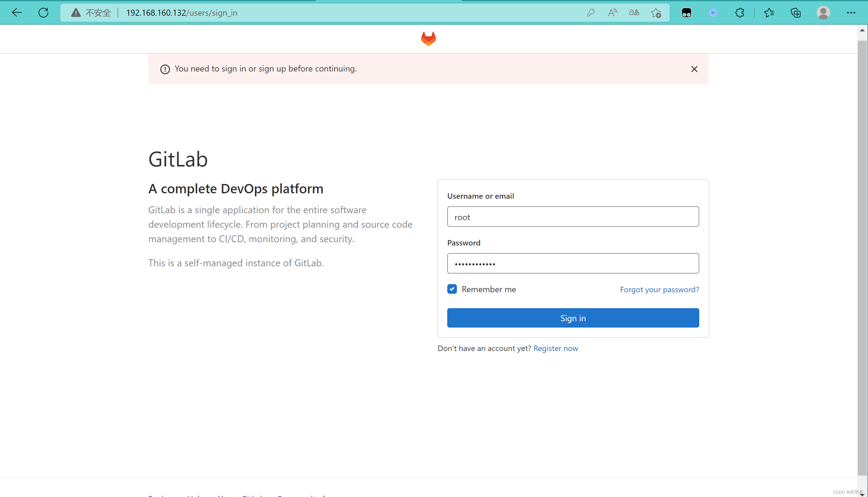Add page to favorites star icon

point(656,13)
